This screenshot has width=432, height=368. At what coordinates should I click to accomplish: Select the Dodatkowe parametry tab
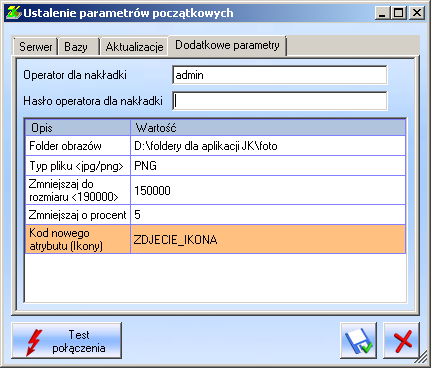click(227, 45)
